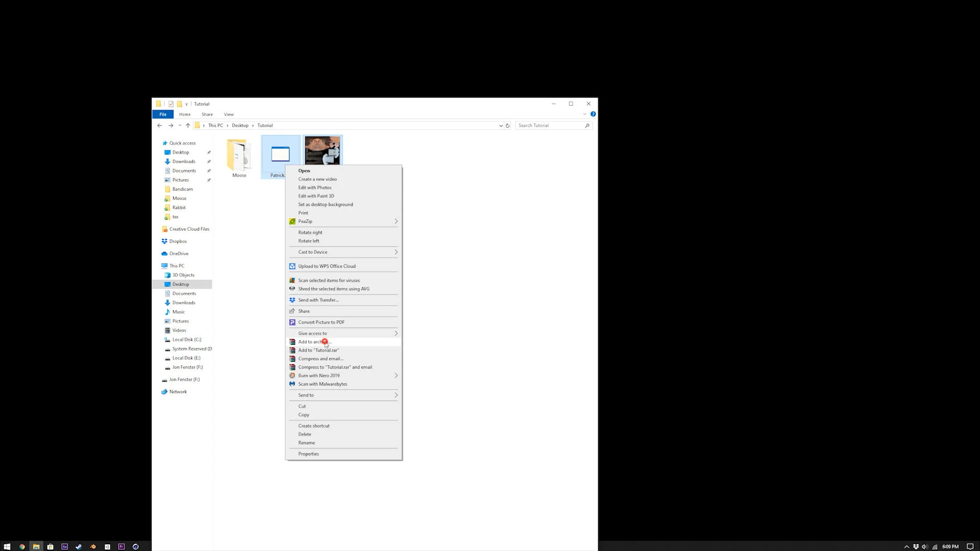Click the Search Tutorial input field

pyautogui.click(x=550, y=126)
